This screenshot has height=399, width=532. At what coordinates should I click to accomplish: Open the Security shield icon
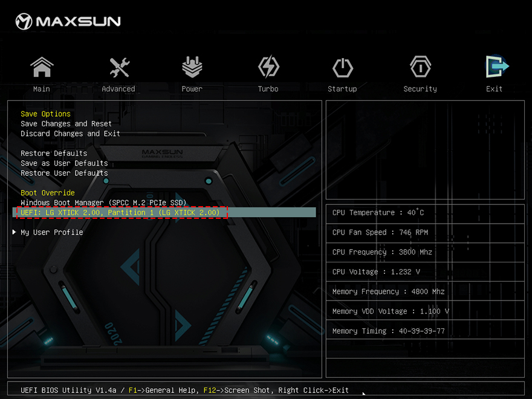(x=420, y=67)
